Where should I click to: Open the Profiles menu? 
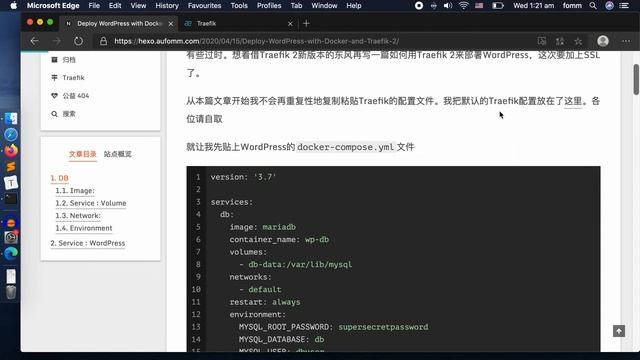pos(269,6)
